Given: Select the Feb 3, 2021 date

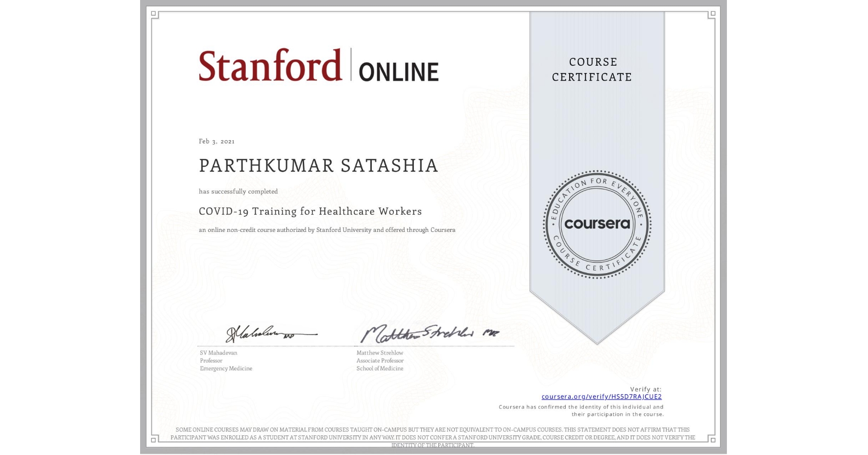Looking at the screenshot, I should click(x=216, y=141).
